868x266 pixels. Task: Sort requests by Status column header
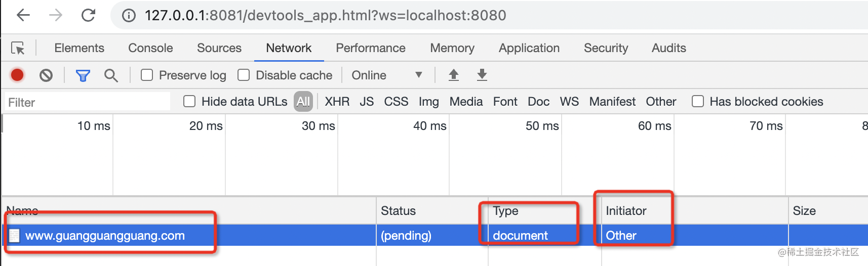coord(398,211)
